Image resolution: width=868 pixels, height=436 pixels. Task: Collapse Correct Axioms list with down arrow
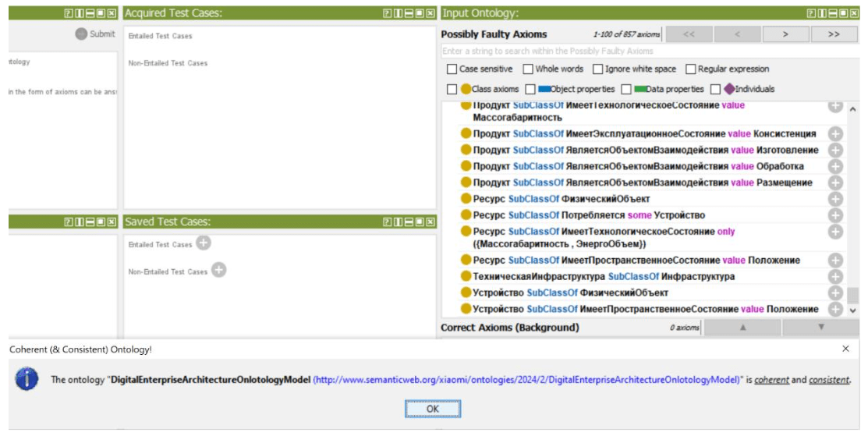click(x=820, y=328)
